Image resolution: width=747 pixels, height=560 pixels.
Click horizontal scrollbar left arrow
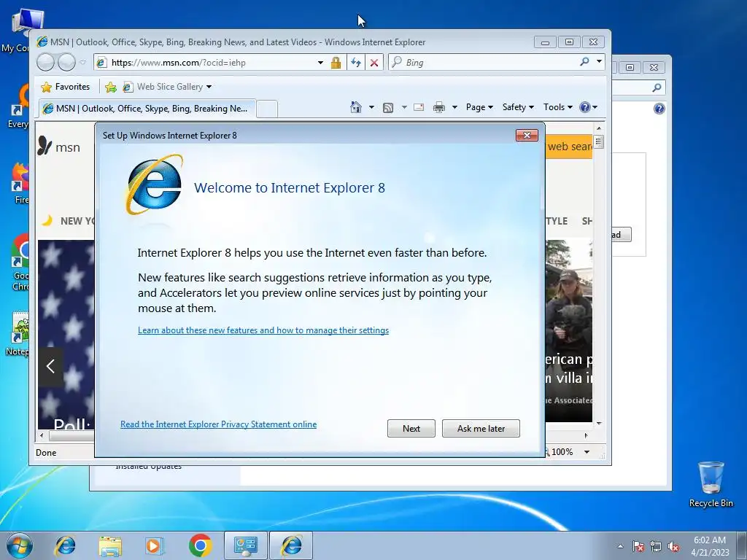pyautogui.click(x=42, y=435)
